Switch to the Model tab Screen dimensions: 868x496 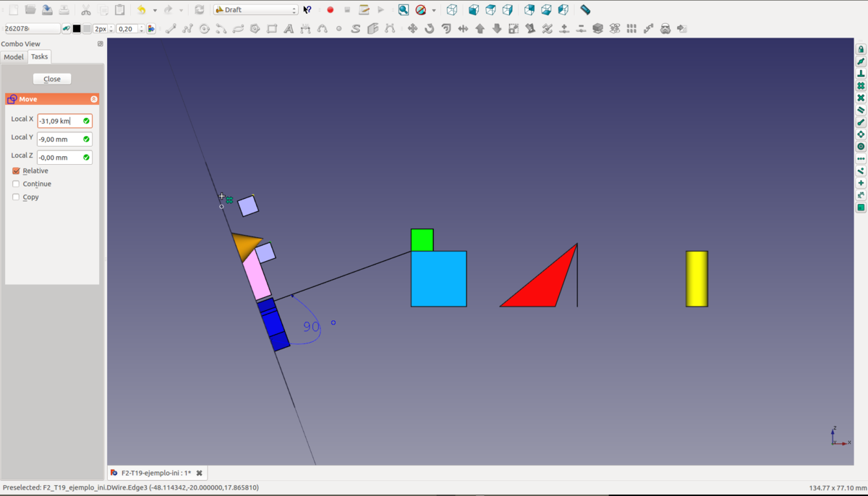pyautogui.click(x=14, y=57)
